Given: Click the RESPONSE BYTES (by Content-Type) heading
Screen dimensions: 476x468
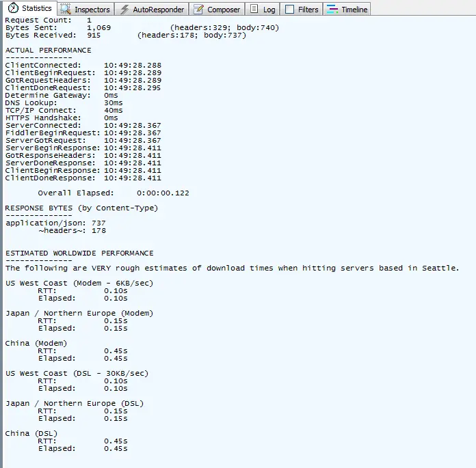Looking at the screenshot, I should click(81, 208).
